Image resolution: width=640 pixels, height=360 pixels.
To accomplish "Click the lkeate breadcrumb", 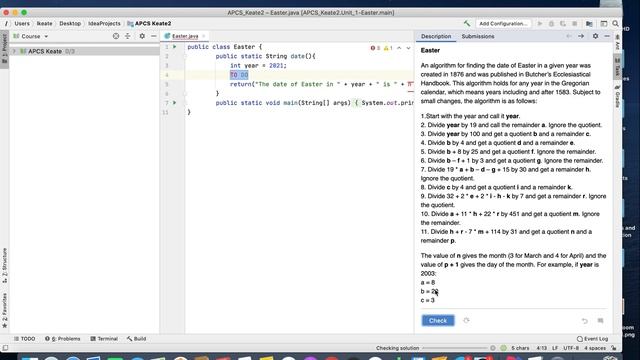I will point(44,24).
